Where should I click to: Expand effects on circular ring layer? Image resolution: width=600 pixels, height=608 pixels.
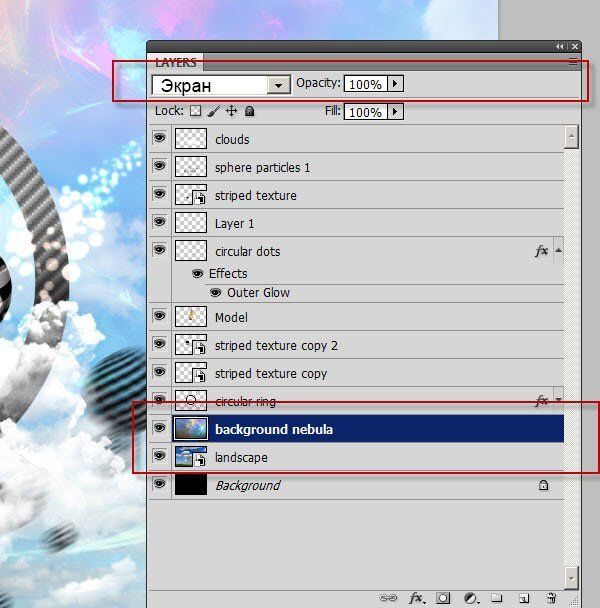(x=558, y=399)
